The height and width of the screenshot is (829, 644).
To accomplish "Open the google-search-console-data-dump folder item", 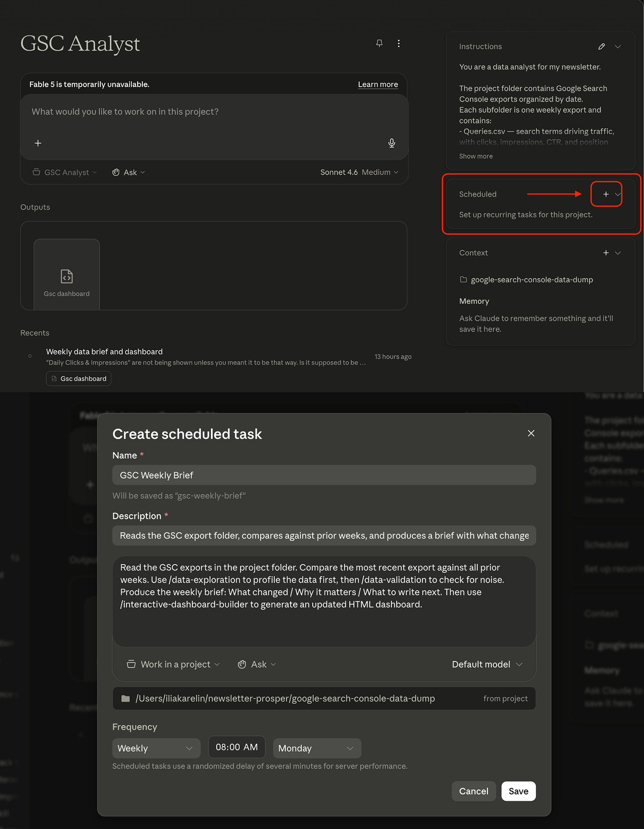I will tap(526, 279).
